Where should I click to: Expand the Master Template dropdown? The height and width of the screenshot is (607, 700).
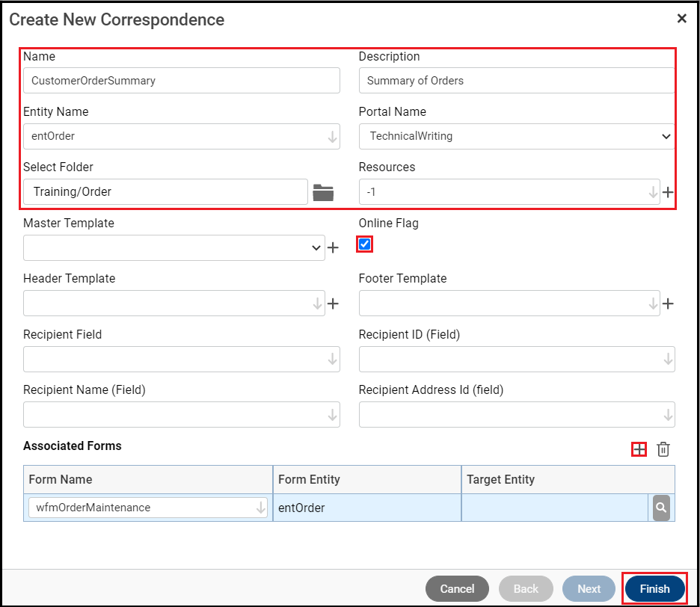coord(316,247)
